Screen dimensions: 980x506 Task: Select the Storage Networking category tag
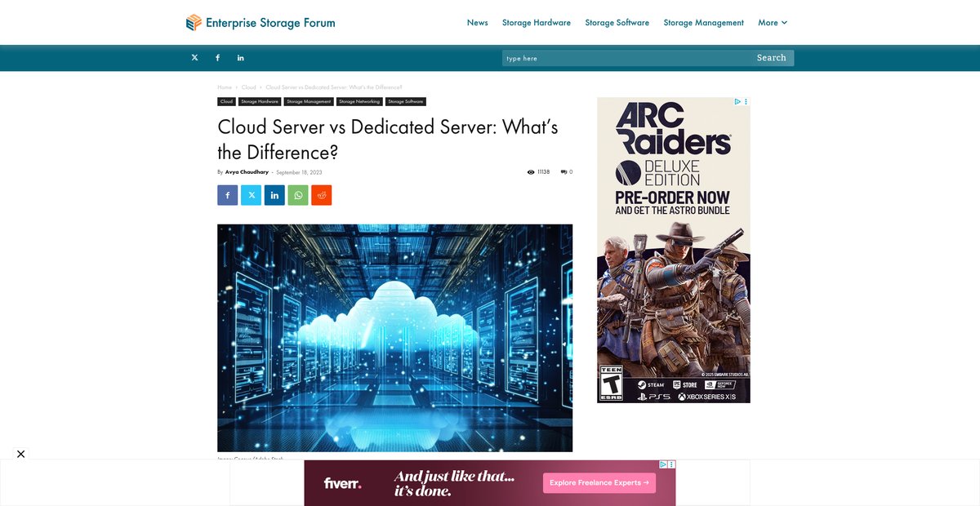pos(359,102)
